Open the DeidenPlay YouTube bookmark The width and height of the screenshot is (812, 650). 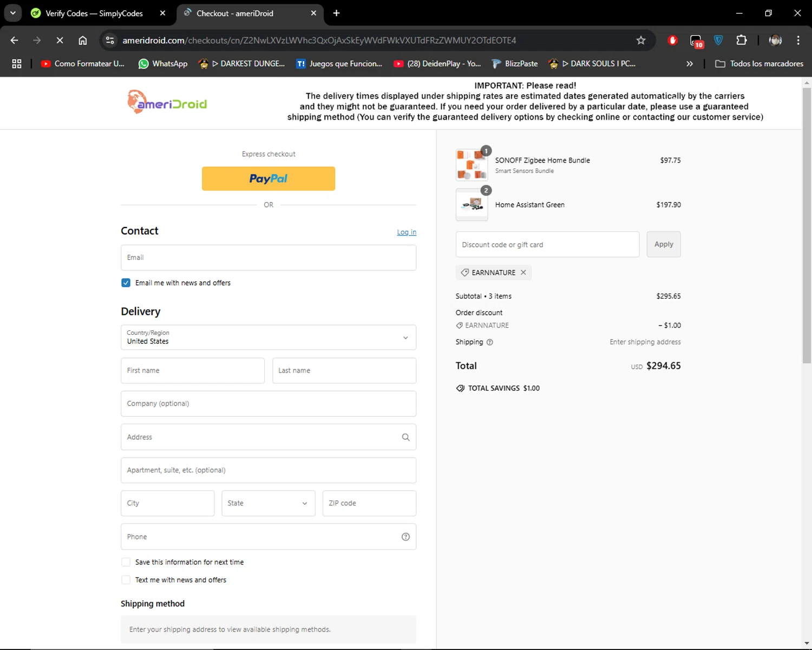pos(437,63)
